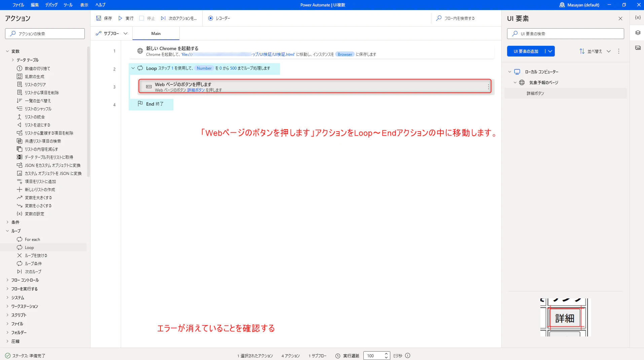Click the save (保存) icon in toolbar
The image size is (644, 360).
tap(99, 18)
